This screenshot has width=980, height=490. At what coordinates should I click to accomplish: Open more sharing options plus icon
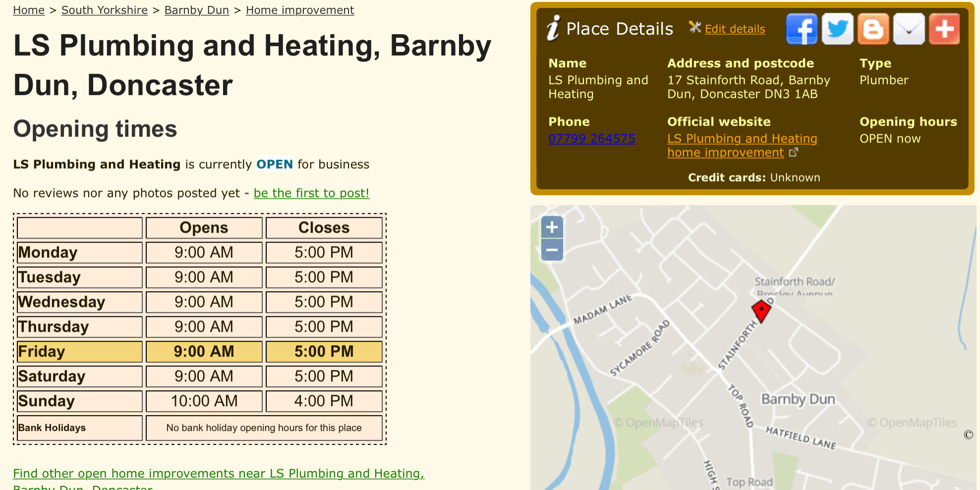944,29
